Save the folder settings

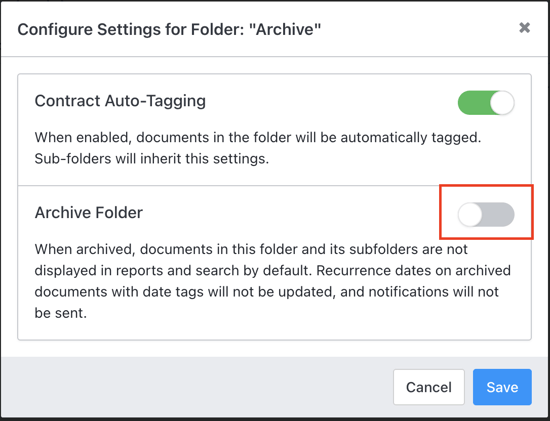pyautogui.click(x=502, y=387)
